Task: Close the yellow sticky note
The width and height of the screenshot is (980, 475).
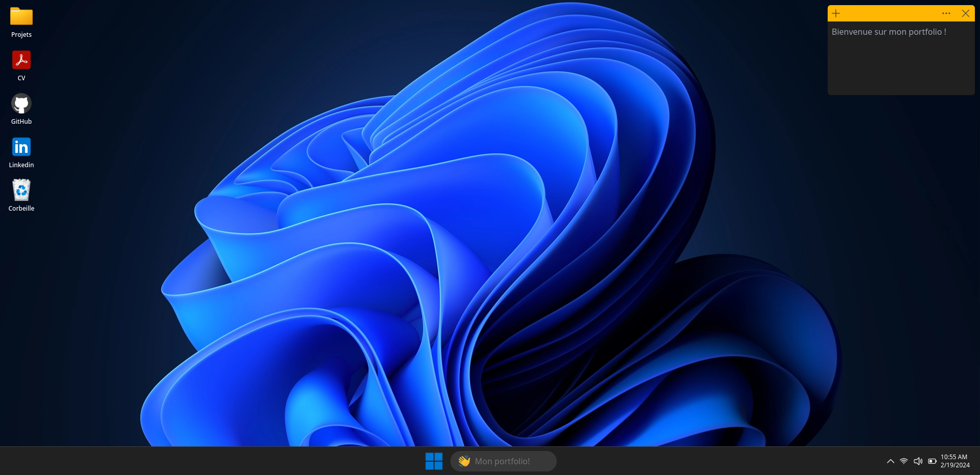Action: tap(965, 13)
